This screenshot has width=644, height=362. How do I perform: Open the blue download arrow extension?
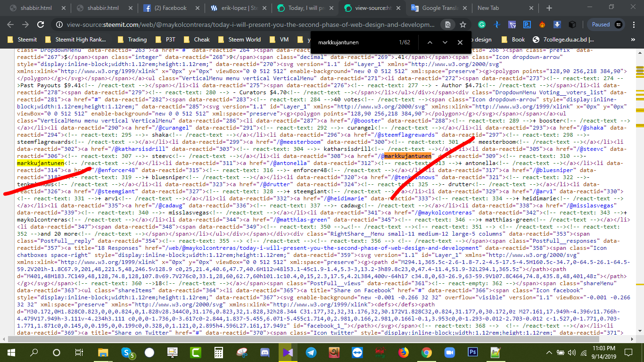[557, 25]
